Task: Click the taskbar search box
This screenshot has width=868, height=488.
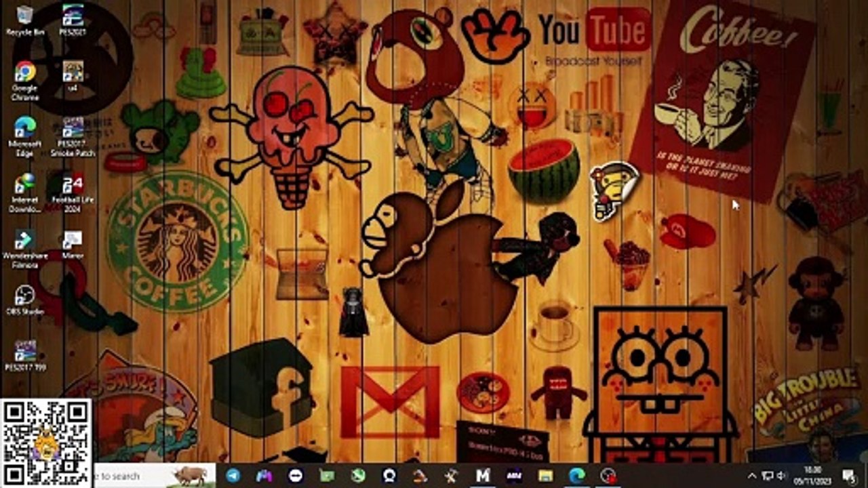Action: click(155, 476)
